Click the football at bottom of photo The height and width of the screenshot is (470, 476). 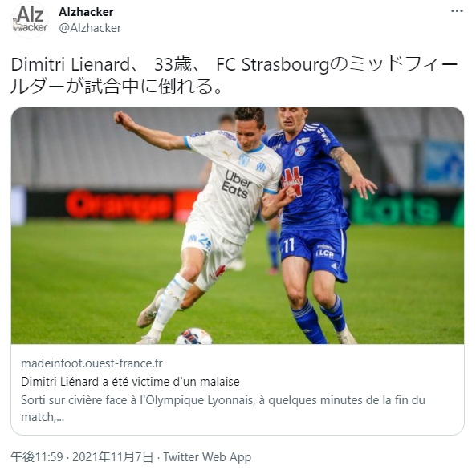pos(193,336)
